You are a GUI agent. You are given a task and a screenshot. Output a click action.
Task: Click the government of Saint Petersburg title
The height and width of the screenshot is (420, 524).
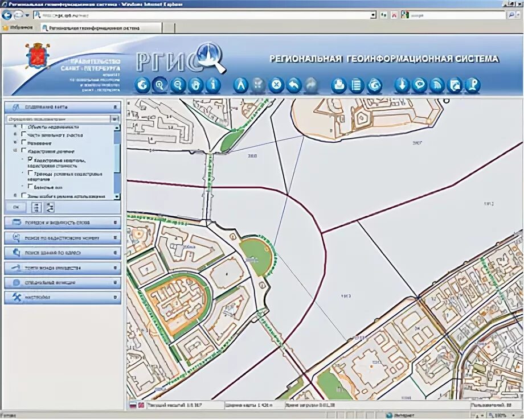click(91, 65)
